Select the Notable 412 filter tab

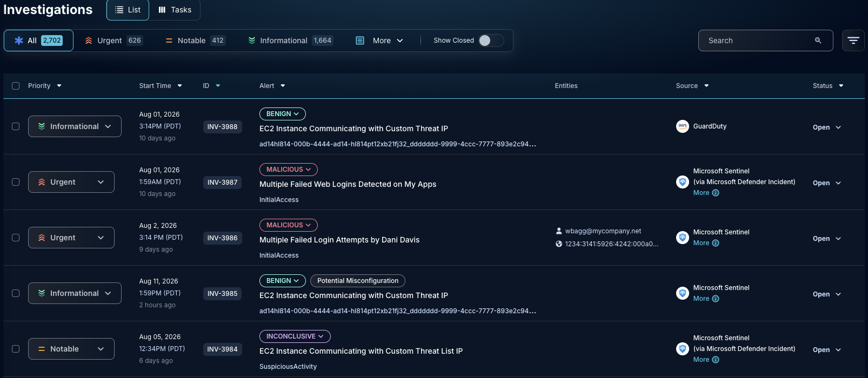click(x=195, y=40)
